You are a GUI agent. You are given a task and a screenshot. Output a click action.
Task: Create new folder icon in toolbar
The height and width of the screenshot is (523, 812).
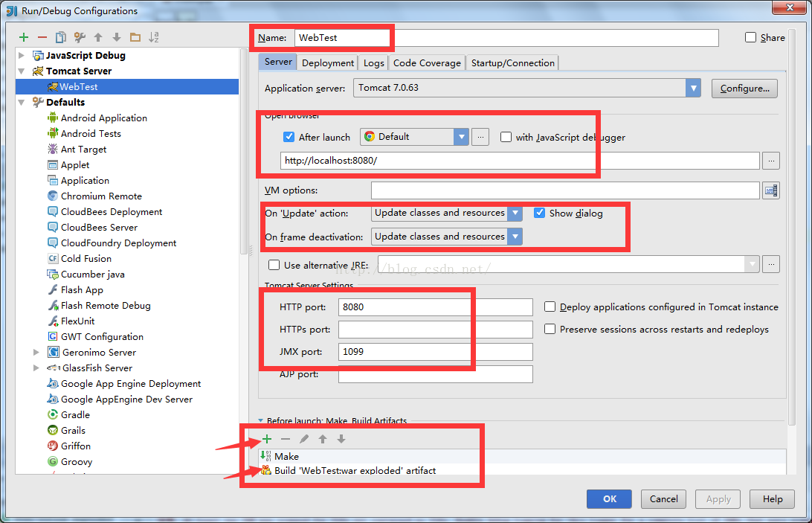135,37
